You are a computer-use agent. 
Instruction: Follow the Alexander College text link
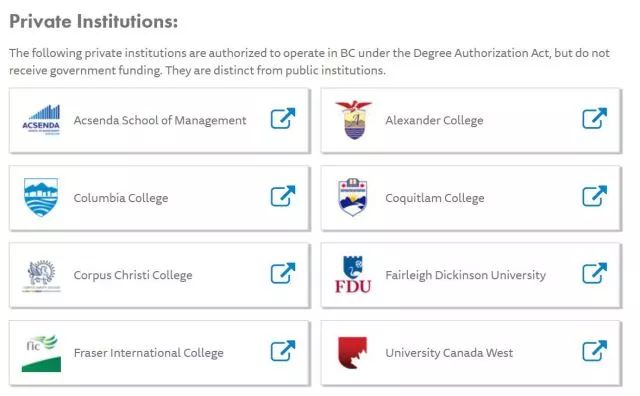pos(434,120)
